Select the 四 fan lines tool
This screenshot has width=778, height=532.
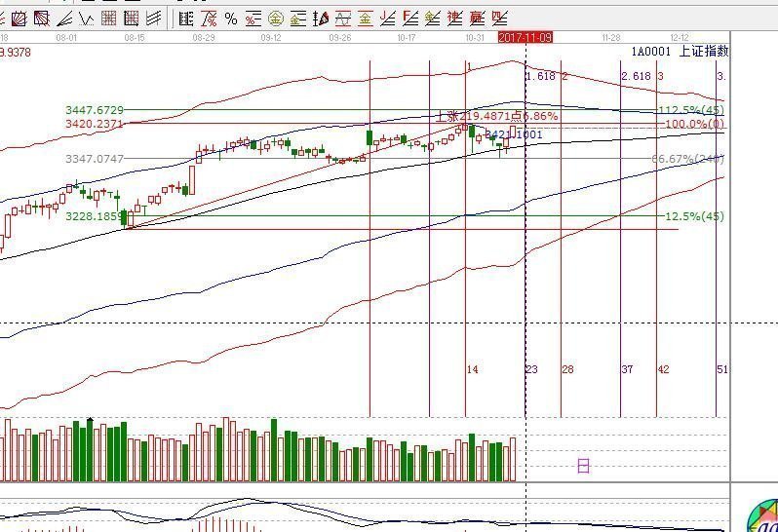tap(499, 19)
